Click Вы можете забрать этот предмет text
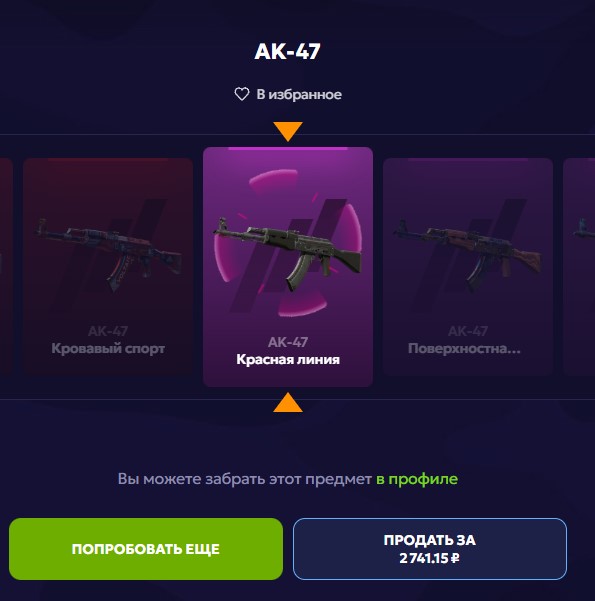This screenshot has width=595, height=601. (x=245, y=479)
